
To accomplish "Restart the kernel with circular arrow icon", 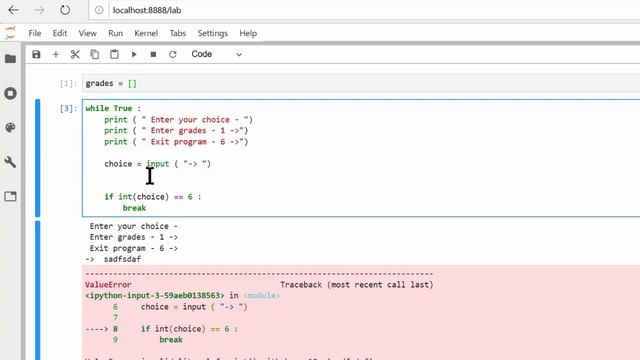I will click(x=173, y=54).
